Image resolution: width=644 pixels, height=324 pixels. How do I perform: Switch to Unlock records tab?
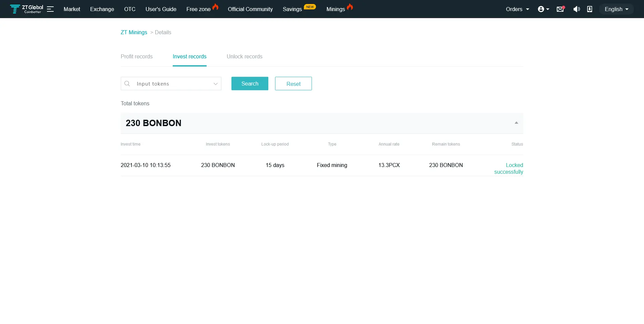tap(245, 56)
